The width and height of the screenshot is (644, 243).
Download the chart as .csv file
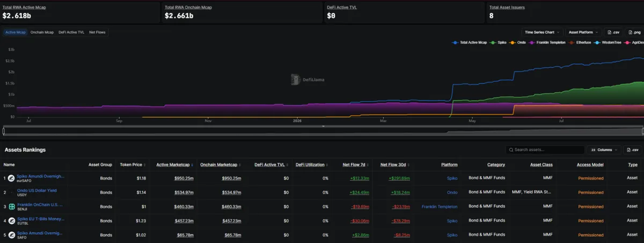coord(613,32)
